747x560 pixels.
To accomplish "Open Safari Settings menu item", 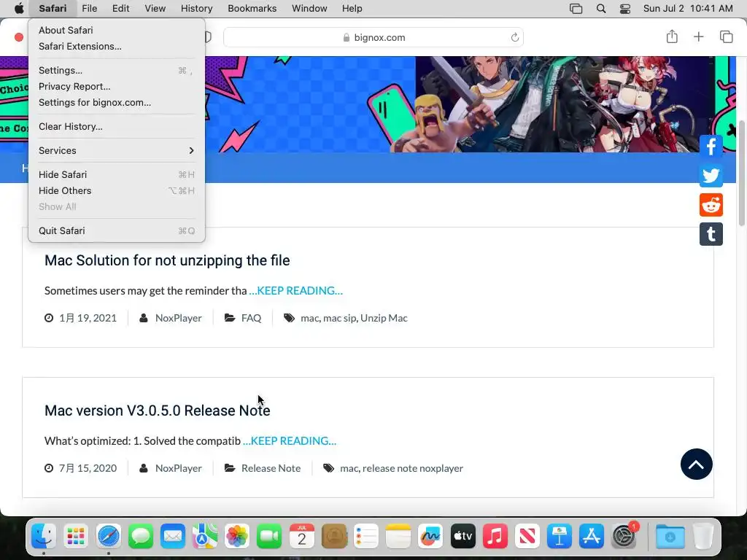I will point(117,71).
